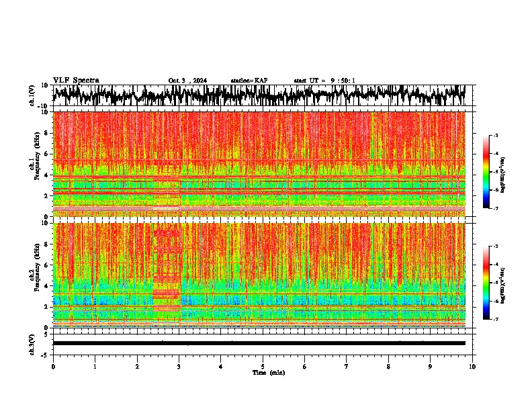532x411 pixels.
Task: Click the "8" kHz tick on ch.2 frequency axis
Action: point(46,244)
